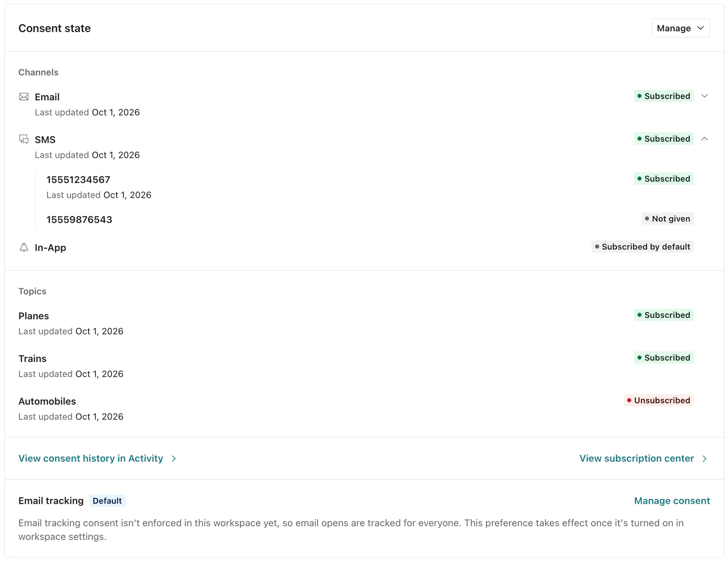
Task: Click the Manage consent link
Action: pyautogui.click(x=672, y=501)
